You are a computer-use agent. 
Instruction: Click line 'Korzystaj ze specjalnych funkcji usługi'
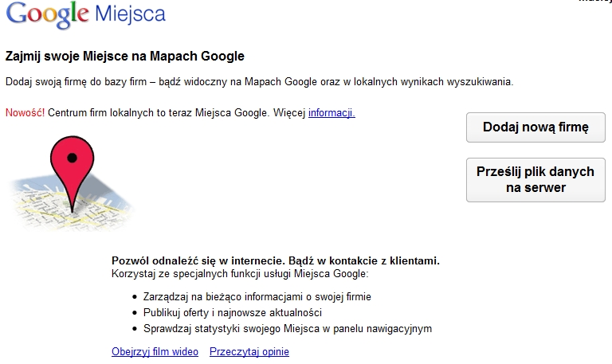(x=240, y=273)
